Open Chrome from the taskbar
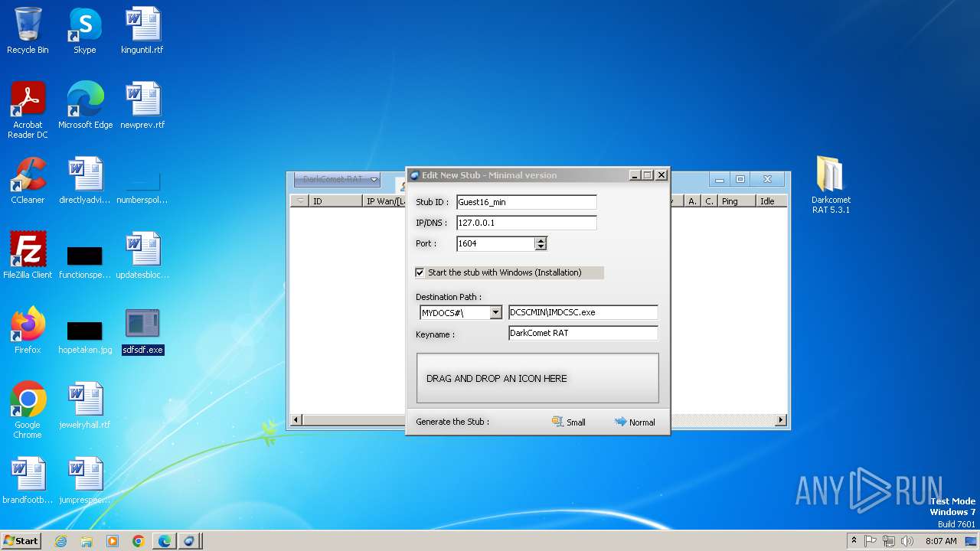 pyautogui.click(x=139, y=541)
